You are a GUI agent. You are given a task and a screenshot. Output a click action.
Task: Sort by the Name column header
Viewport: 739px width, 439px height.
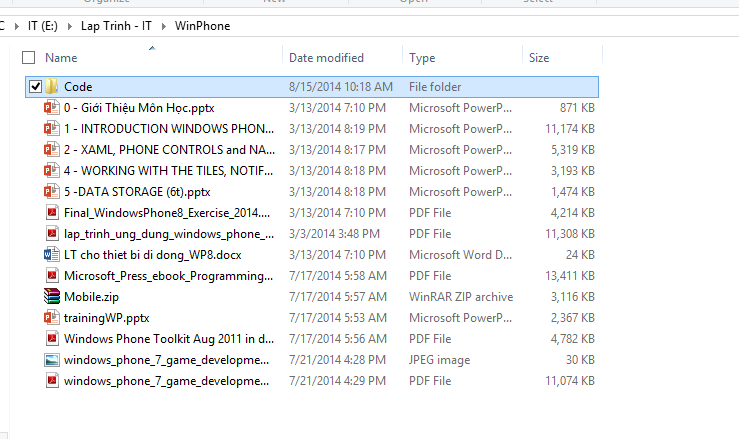61,58
